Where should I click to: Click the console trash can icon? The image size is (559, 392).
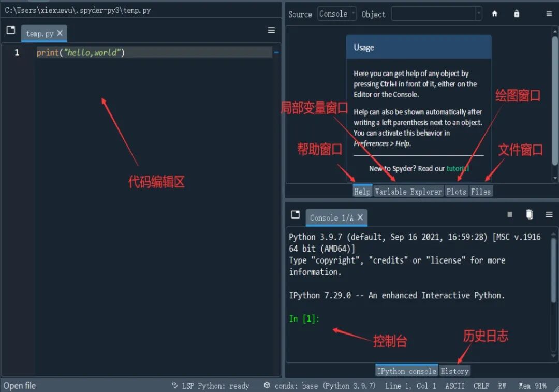coord(529,214)
